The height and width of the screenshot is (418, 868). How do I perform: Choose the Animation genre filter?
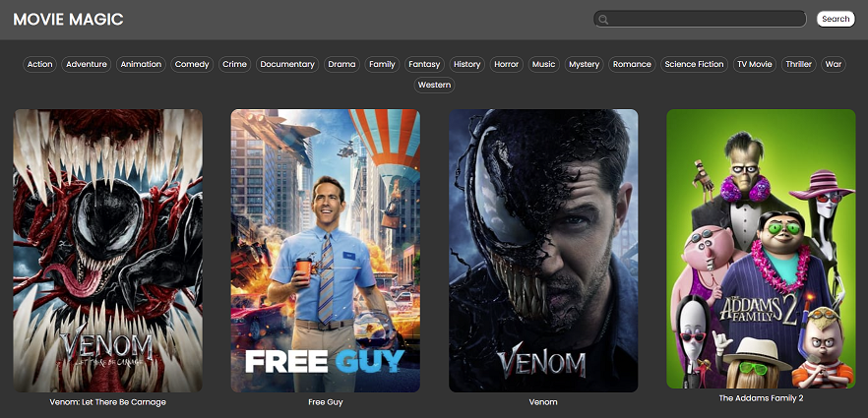point(141,64)
